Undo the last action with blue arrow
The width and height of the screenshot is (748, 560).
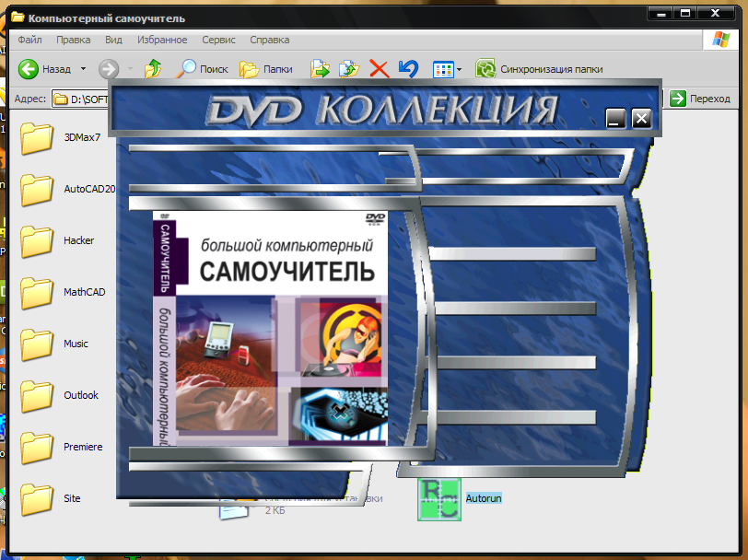click(x=408, y=69)
